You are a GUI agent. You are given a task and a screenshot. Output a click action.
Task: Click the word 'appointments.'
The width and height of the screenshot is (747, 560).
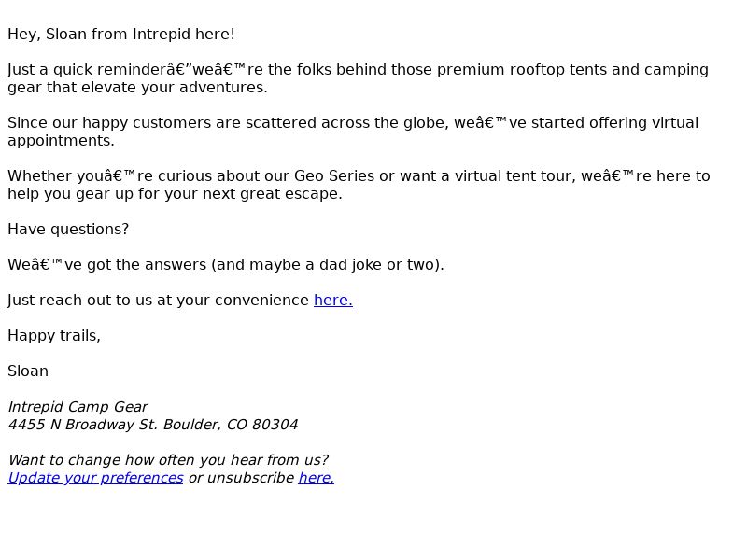pyautogui.click(x=61, y=141)
